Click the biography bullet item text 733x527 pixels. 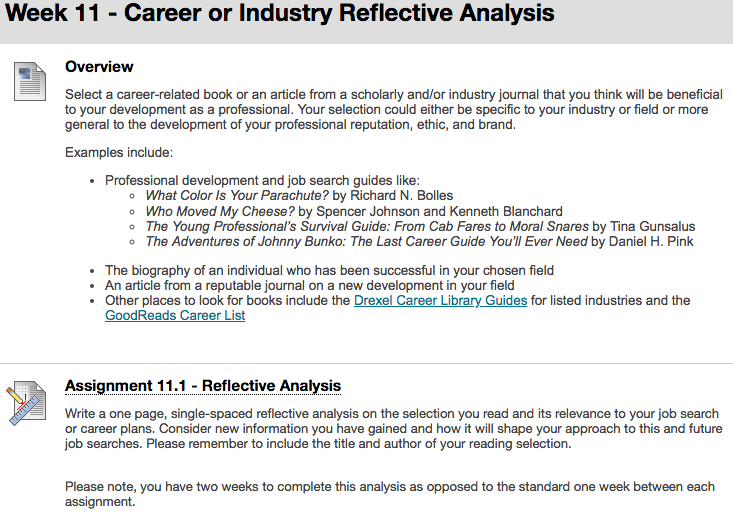click(x=329, y=270)
